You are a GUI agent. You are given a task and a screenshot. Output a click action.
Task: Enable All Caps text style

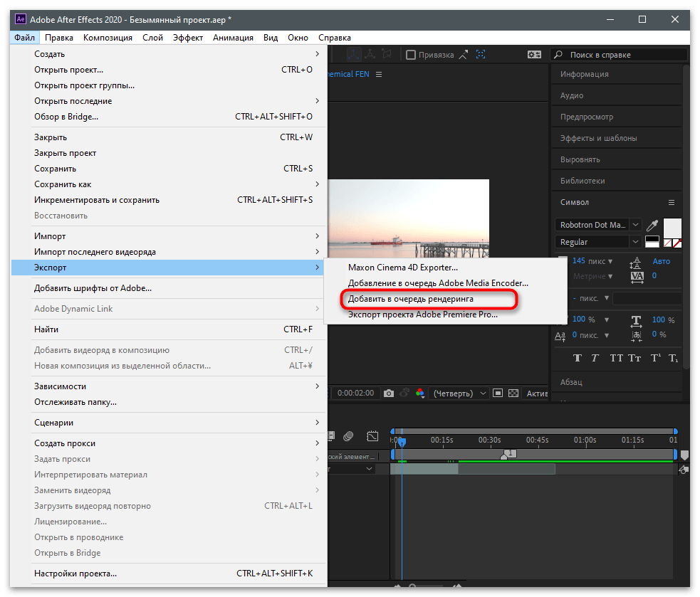coord(616,358)
